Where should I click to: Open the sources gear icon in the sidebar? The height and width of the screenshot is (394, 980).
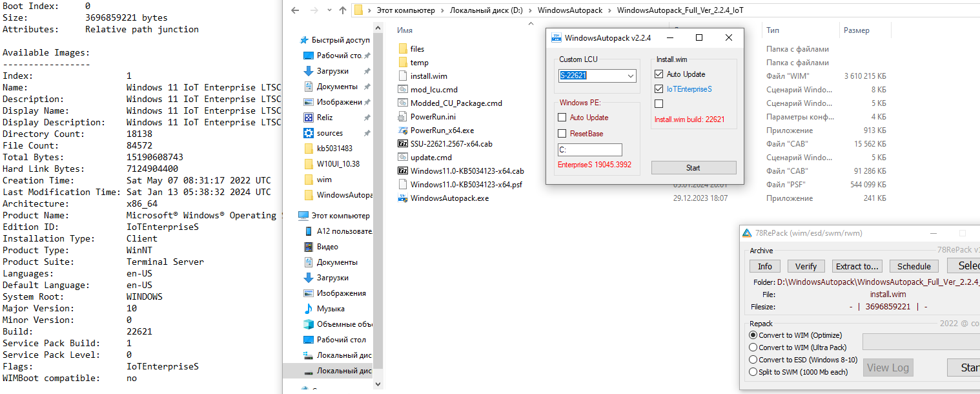[309, 132]
